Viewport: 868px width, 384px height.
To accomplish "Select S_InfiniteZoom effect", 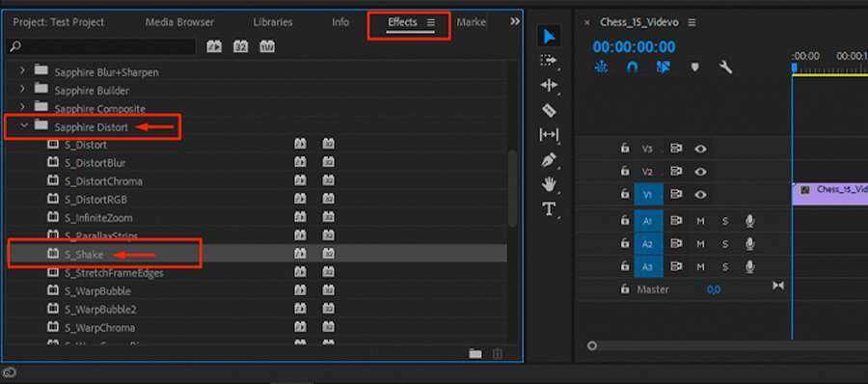I will point(98,218).
